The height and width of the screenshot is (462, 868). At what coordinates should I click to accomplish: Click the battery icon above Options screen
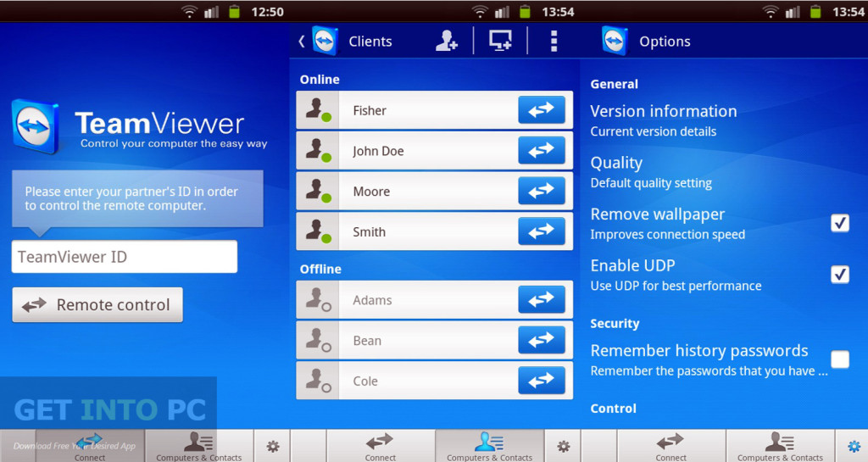(x=815, y=11)
